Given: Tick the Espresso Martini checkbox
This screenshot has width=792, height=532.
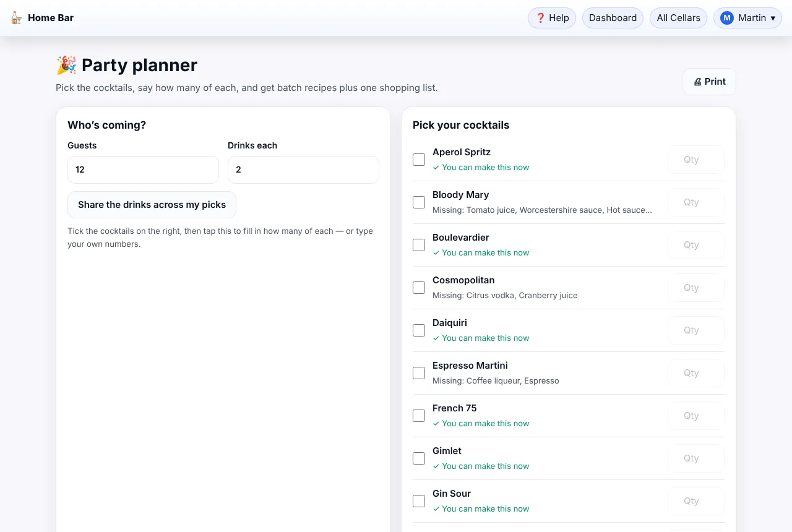Looking at the screenshot, I should [419, 373].
